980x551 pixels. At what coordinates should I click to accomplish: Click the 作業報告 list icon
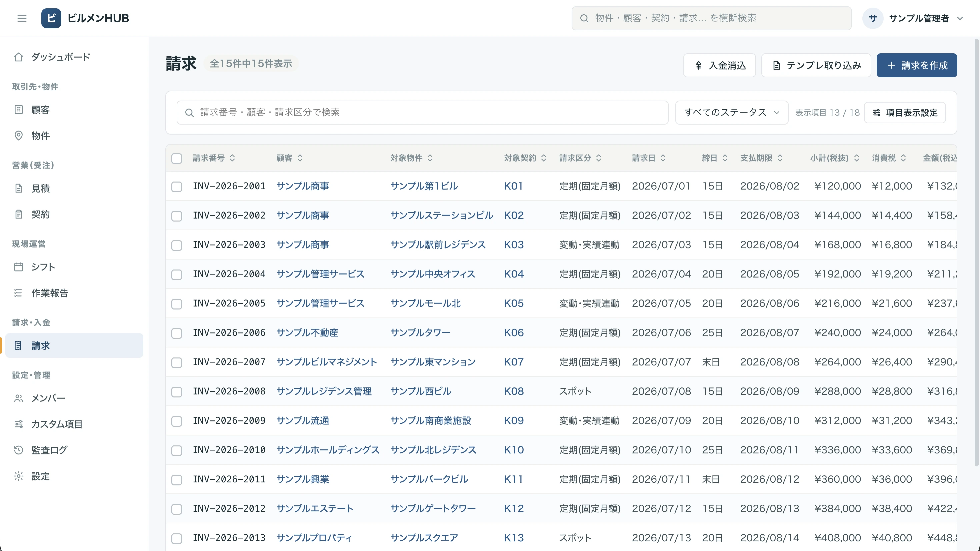19,293
